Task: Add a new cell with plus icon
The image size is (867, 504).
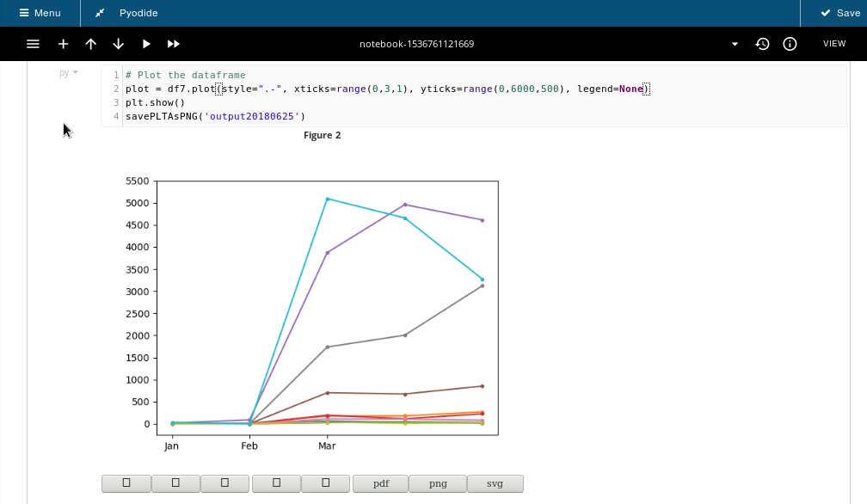Action: point(63,44)
